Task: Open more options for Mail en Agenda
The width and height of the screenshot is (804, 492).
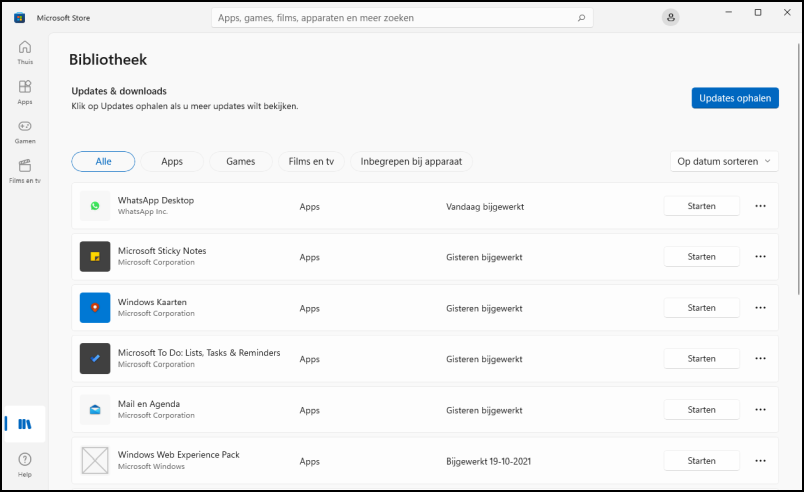Action: [x=760, y=410]
